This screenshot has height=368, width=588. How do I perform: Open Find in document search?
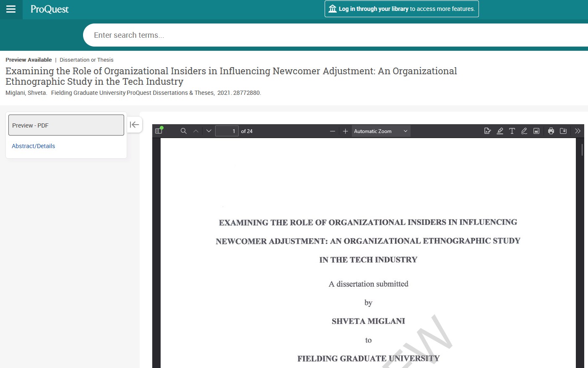[x=183, y=131]
